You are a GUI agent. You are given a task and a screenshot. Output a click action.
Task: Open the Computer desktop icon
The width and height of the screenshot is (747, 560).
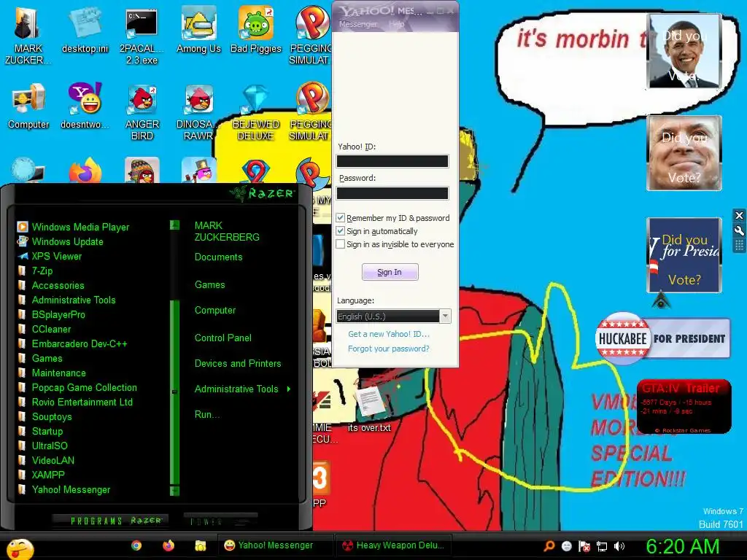pyautogui.click(x=28, y=106)
